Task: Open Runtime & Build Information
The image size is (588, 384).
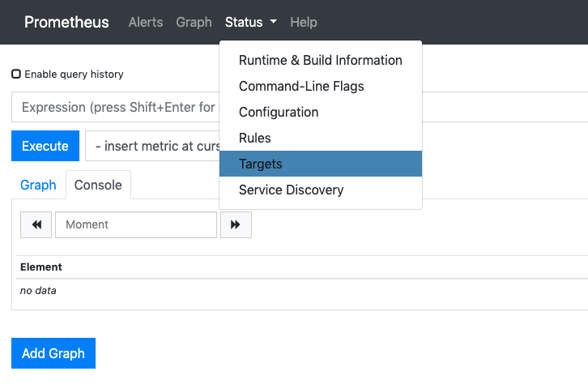Action: pos(320,60)
